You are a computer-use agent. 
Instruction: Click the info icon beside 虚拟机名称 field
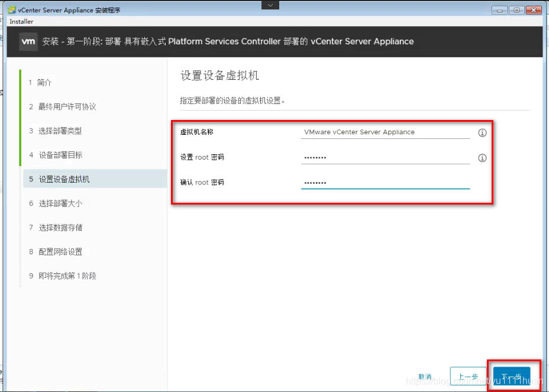point(482,132)
